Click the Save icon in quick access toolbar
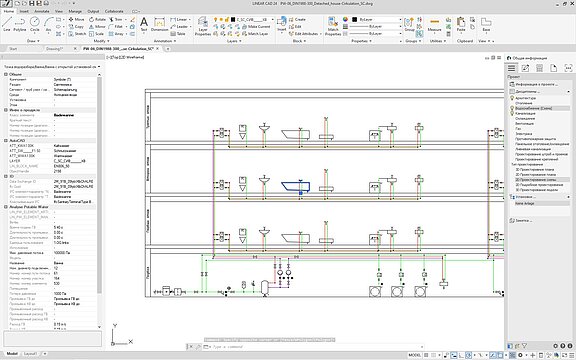 coord(32,3)
